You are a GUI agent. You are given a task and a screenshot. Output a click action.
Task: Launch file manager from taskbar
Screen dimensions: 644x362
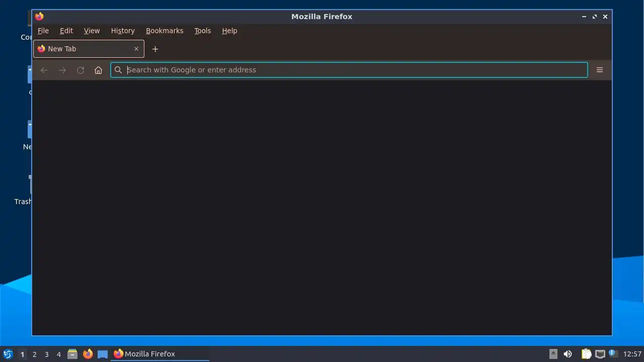(x=72, y=354)
